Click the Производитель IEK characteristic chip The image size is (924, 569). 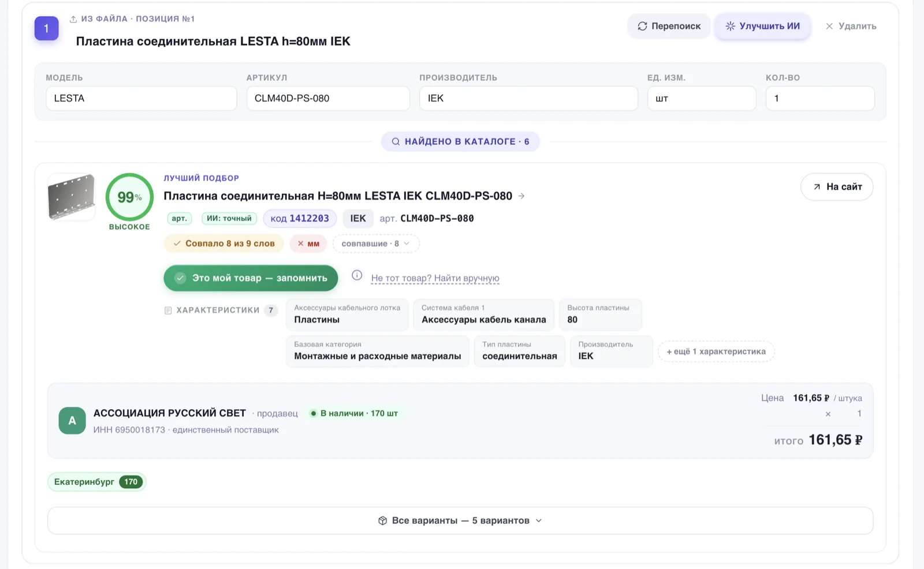(x=612, y=351)
